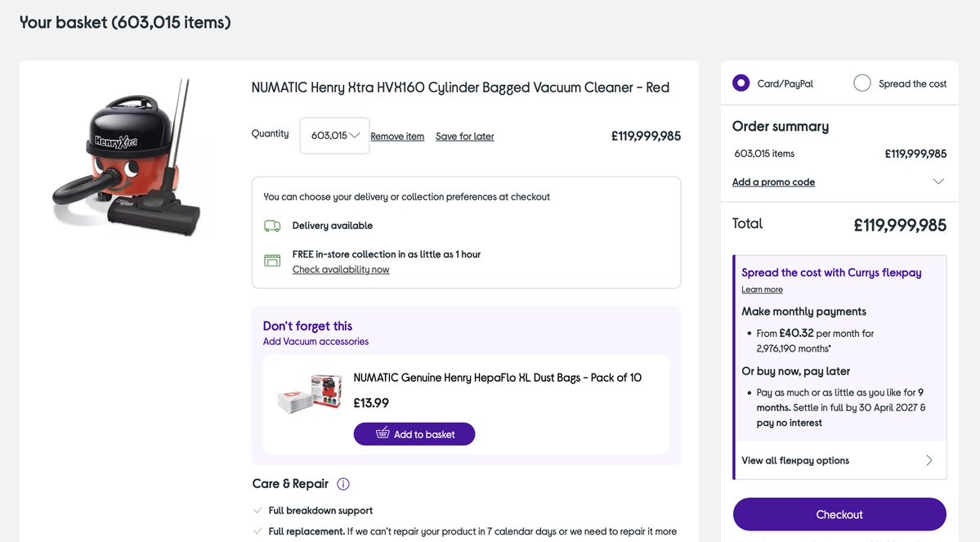Click the Full breakdown support checkmark

pos(257,511)
